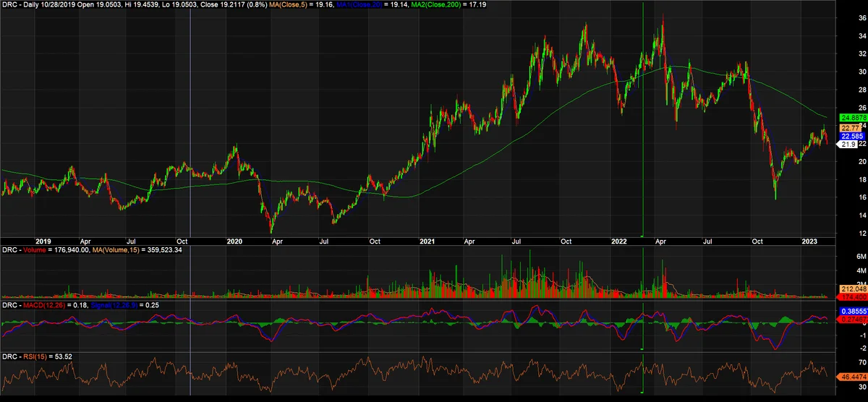Click the red 0.27467 signal value tag
868x402 pixels.
852,319
